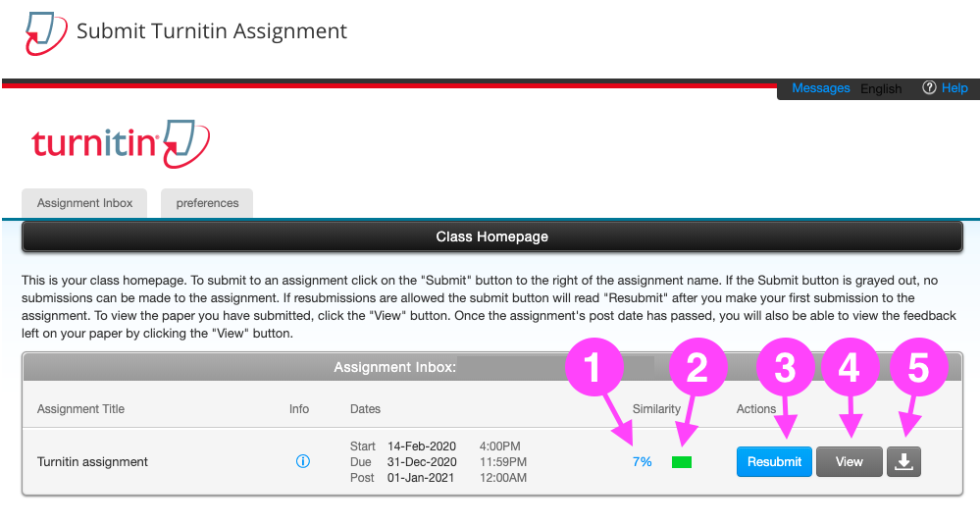The width and height of the screenshot is (980, 525).
Task: Click the Help text link
Action: 954,88
